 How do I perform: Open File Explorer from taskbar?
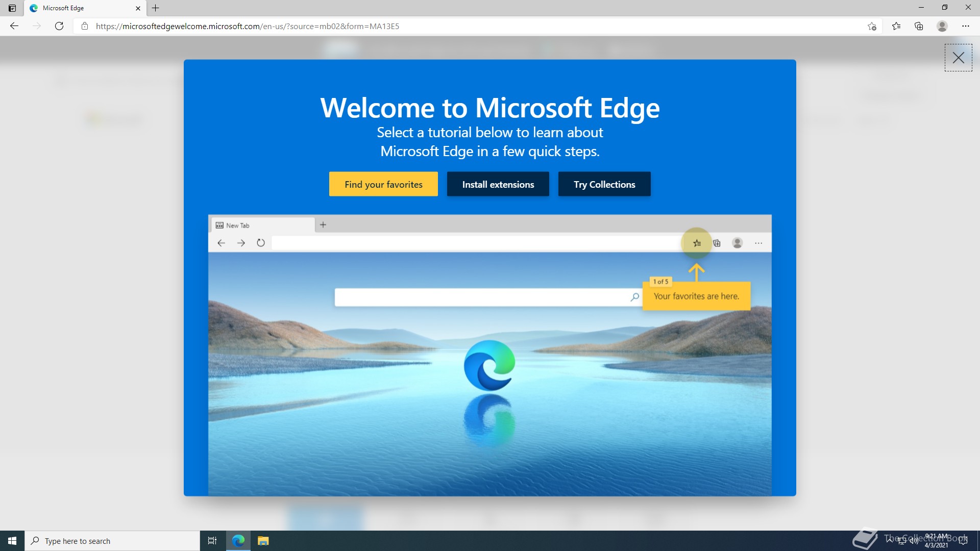[263, 541]
